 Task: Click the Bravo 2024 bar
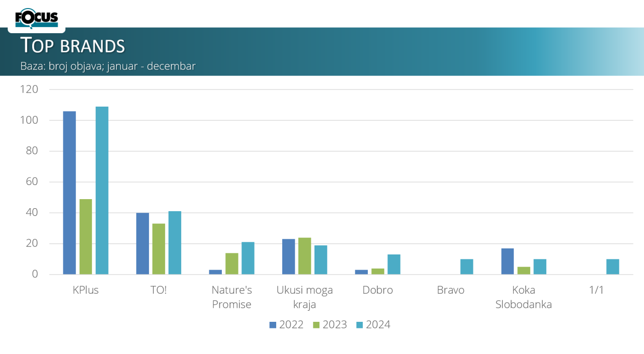pos(467,267)
